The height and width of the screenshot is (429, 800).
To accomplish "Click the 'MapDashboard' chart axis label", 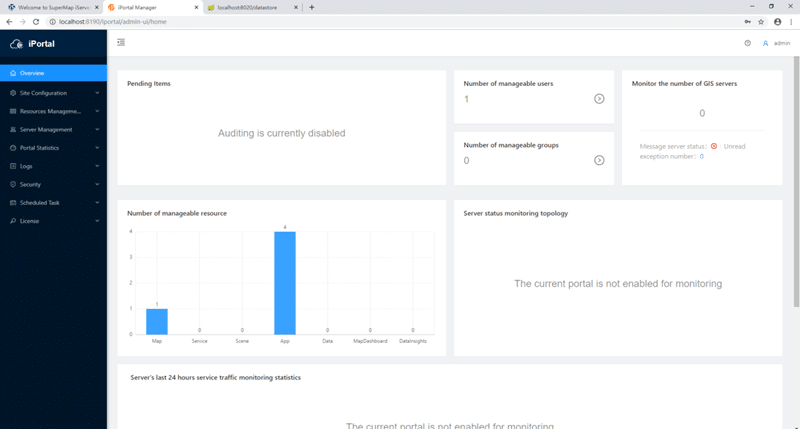I will [x=370, y=341].
